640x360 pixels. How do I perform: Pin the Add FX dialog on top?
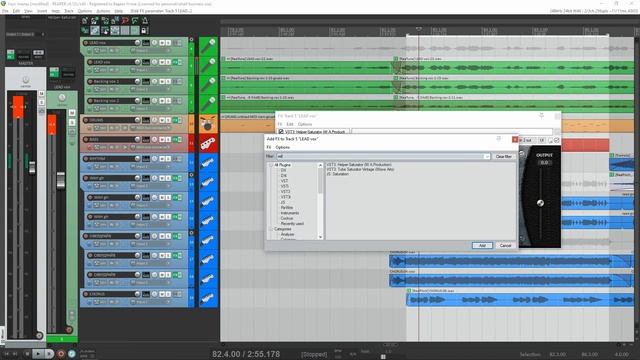click(x=498, y=139)
